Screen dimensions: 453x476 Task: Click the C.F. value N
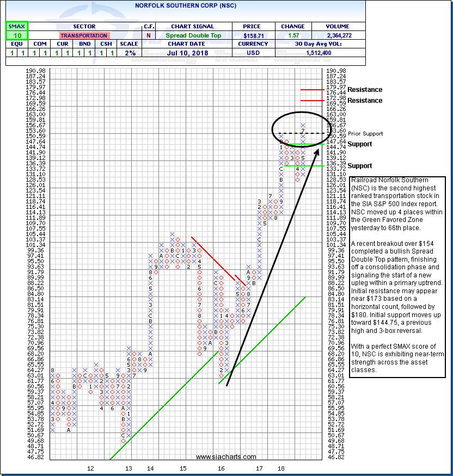[148, 35]
